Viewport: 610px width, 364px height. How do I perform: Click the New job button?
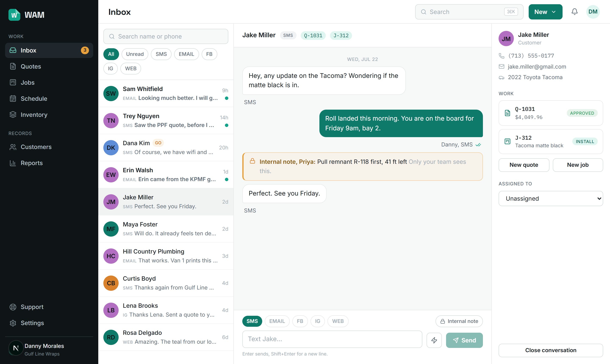(x=578, y=165)
